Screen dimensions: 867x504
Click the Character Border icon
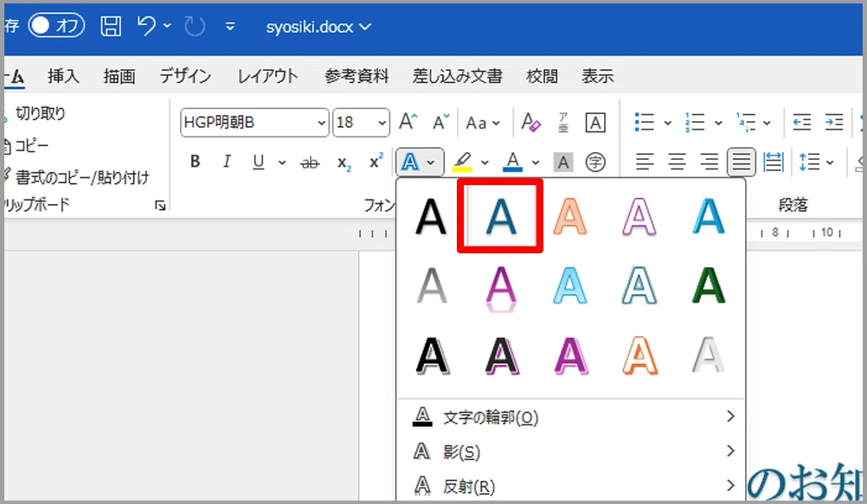[595, 123]
